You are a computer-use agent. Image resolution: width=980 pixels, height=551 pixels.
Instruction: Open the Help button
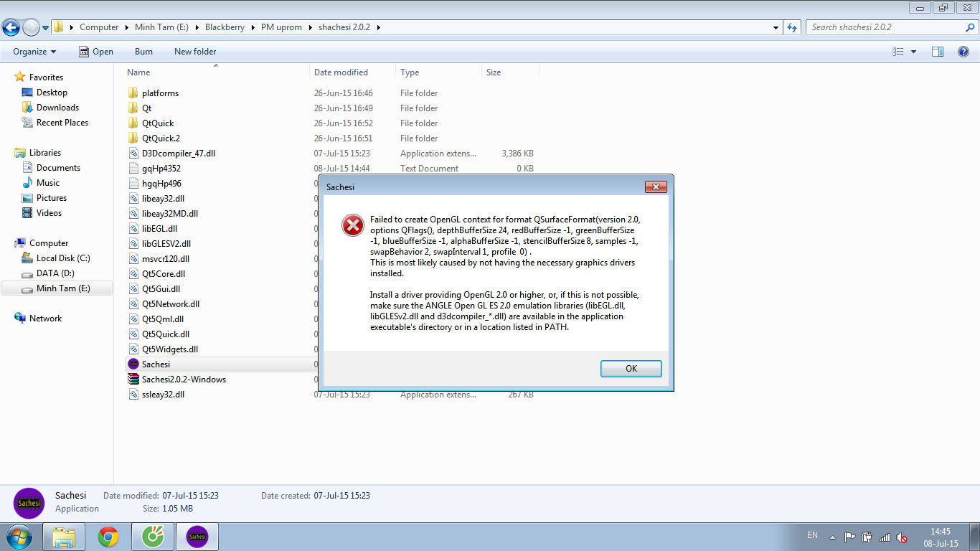(964, 52)
